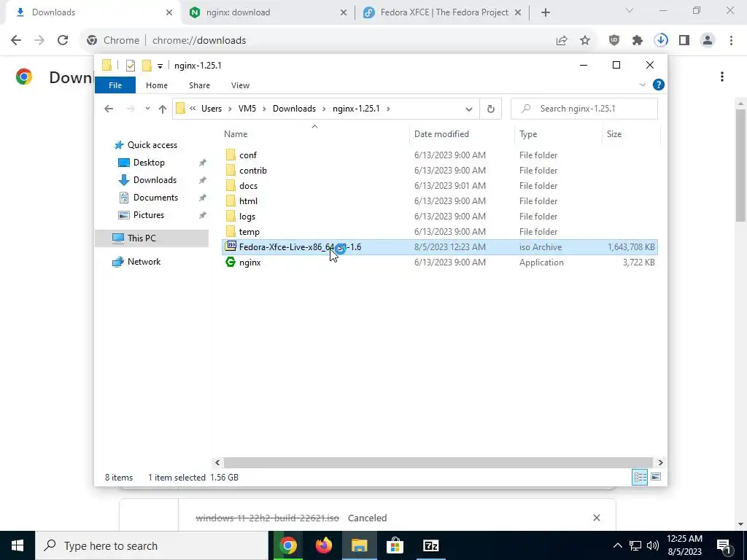The image size is (747, 560).
Task: Click Explorer scroll right arrow
Action: (x=660, y=462)
